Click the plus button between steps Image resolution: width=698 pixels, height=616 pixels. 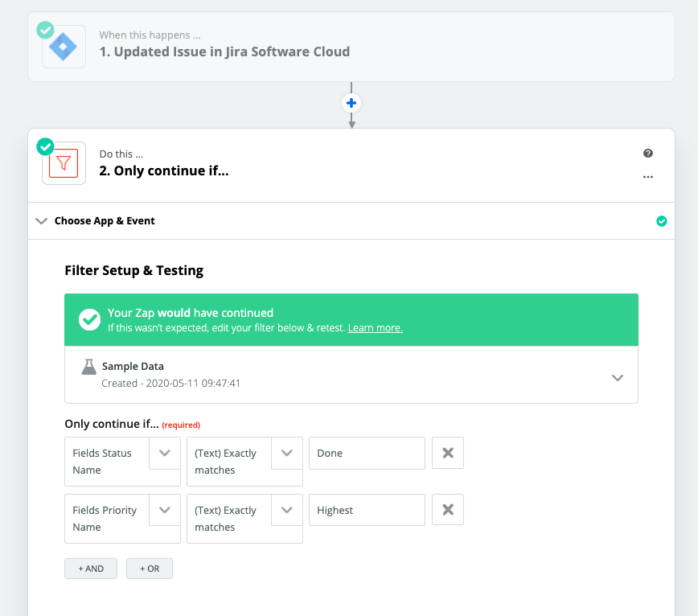(351, 103)
